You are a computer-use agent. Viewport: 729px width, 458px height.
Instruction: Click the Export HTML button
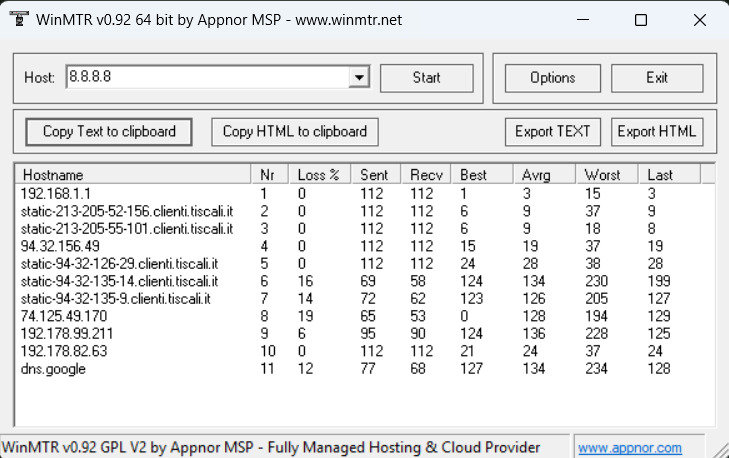[656, 132]
